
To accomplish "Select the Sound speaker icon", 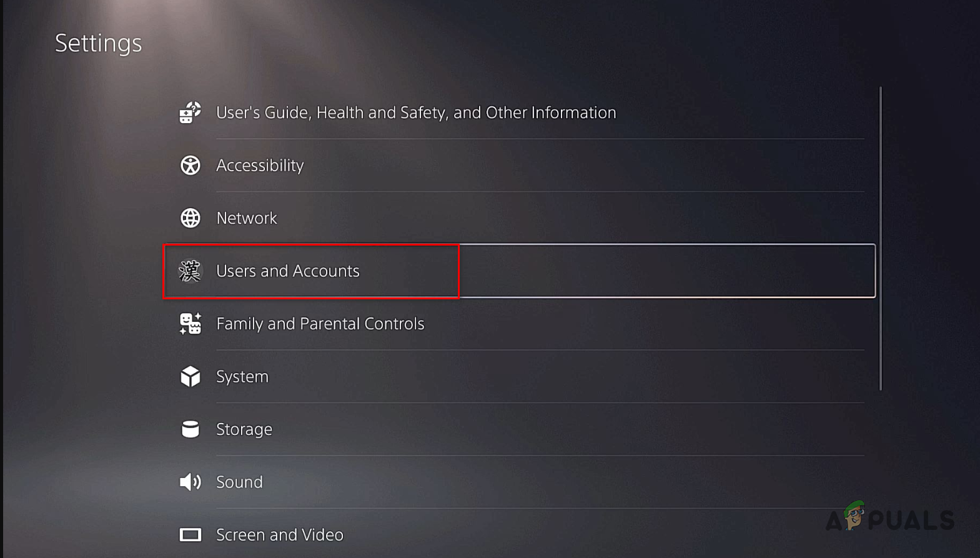I will 190,481.
